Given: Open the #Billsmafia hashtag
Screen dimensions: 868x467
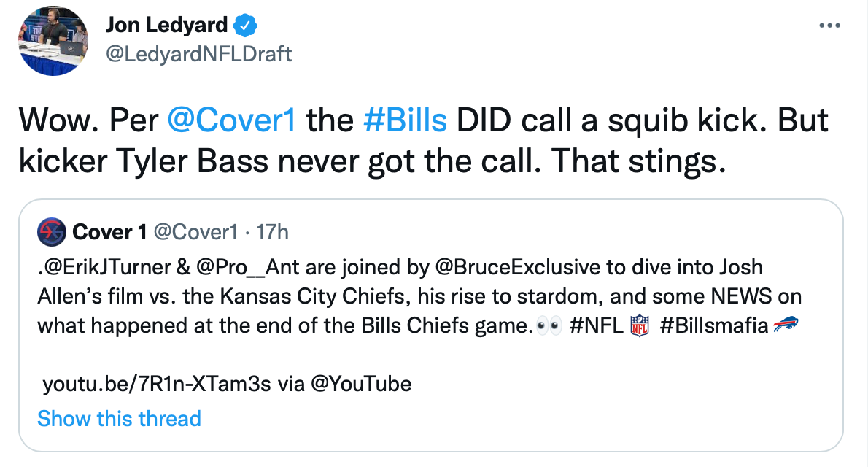Looking at the screenshot, I should (713, 325).
